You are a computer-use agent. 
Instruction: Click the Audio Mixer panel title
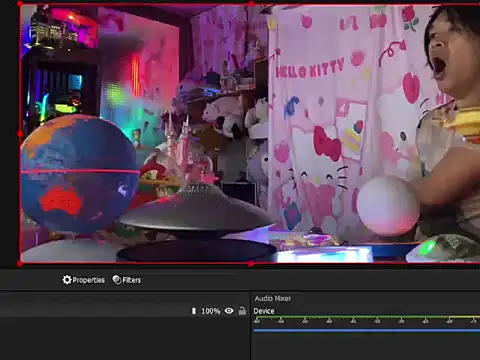click(x=273, y=298)
